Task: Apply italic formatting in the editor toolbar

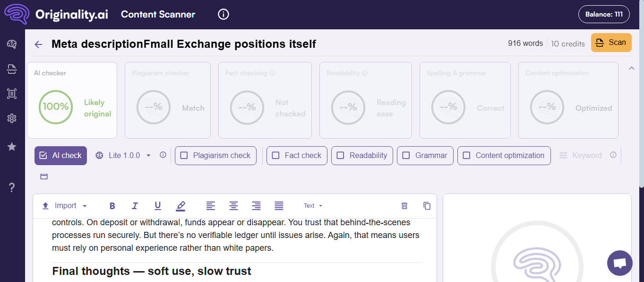Action: (135, 206)
